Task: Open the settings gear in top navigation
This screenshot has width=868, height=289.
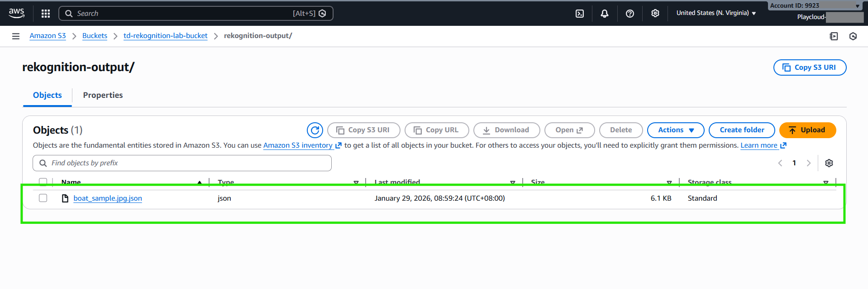Action: click(655, 14)
